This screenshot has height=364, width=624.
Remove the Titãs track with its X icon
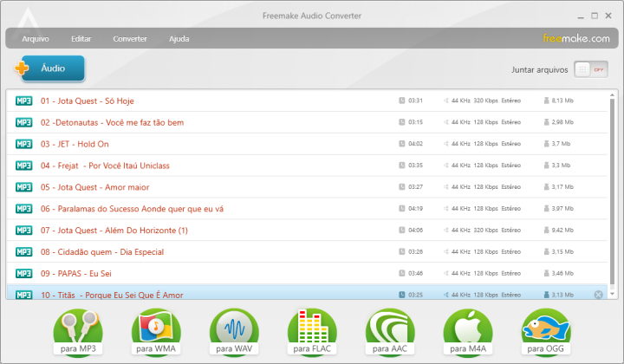coord(598,295)
